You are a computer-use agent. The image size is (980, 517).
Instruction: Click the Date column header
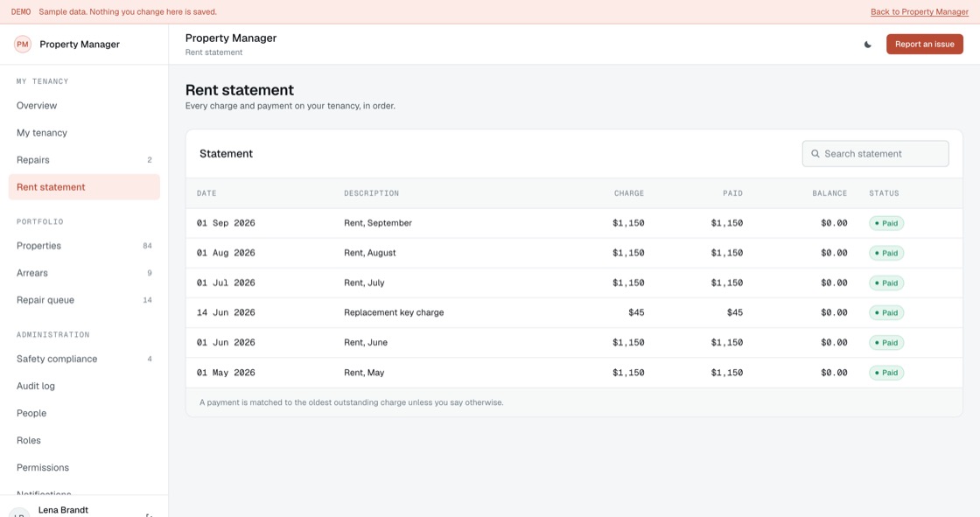pyautogui.click(x=206, y=193)
